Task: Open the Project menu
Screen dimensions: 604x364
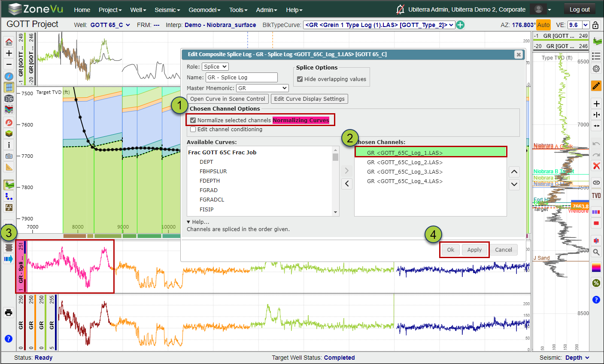Action: point(110,10)
